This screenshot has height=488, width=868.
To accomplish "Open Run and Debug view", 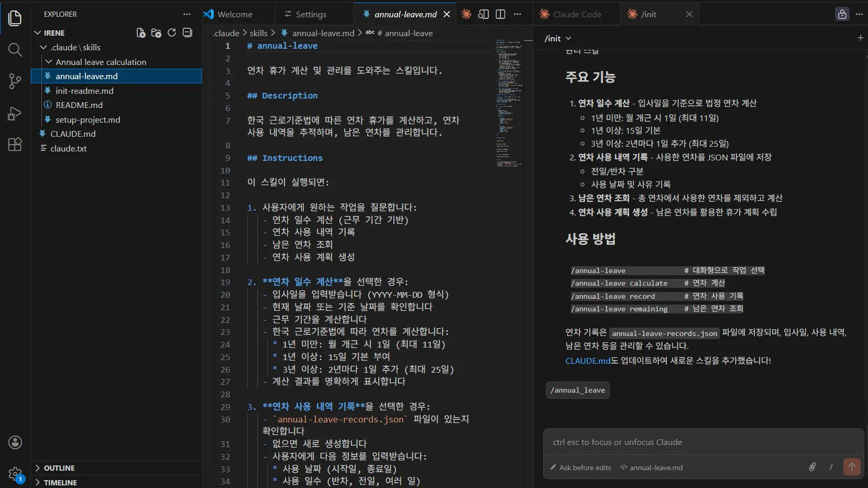I will [15, 113].
